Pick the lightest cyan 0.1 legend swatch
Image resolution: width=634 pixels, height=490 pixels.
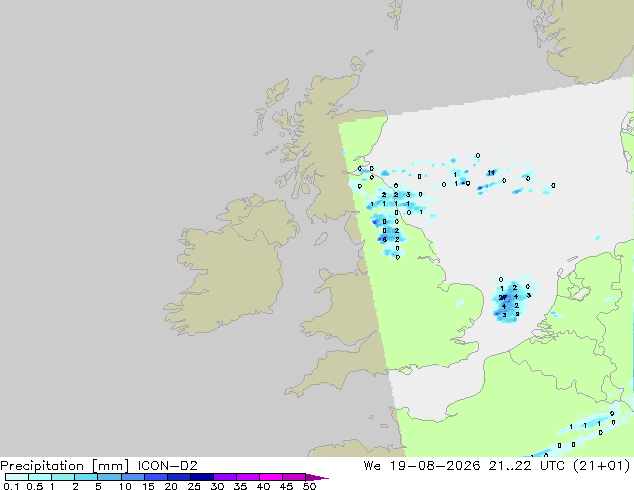tap(17, 477)
